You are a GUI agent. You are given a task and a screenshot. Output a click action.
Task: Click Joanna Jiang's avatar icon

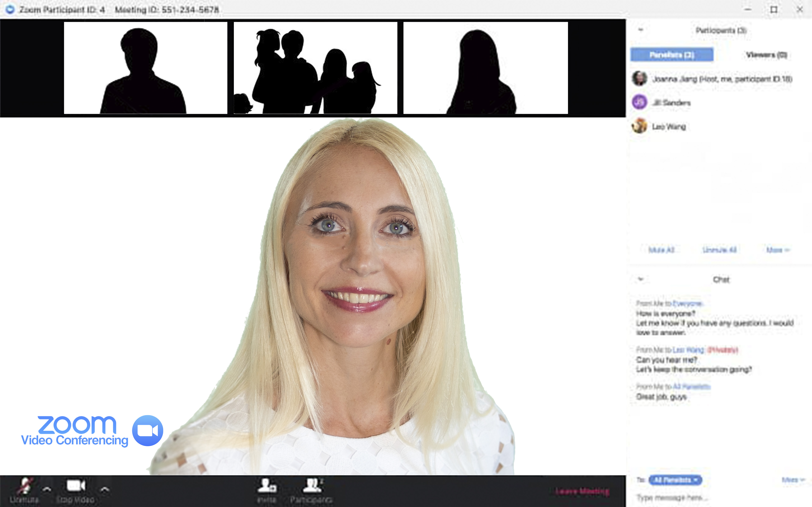pyautogui.click(x=639, y=78)
